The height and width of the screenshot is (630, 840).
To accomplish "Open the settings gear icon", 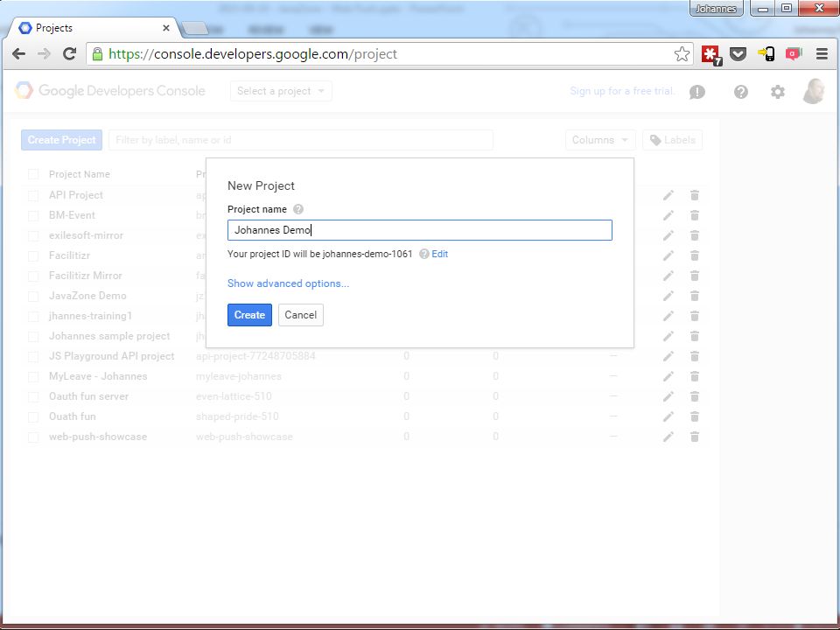I will point(777,92).
